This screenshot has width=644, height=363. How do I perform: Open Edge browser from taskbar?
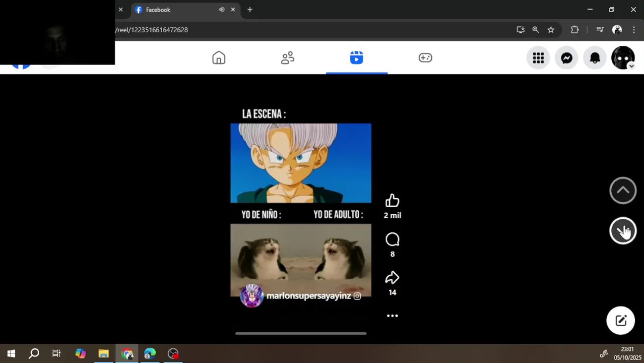pos(150,353)
